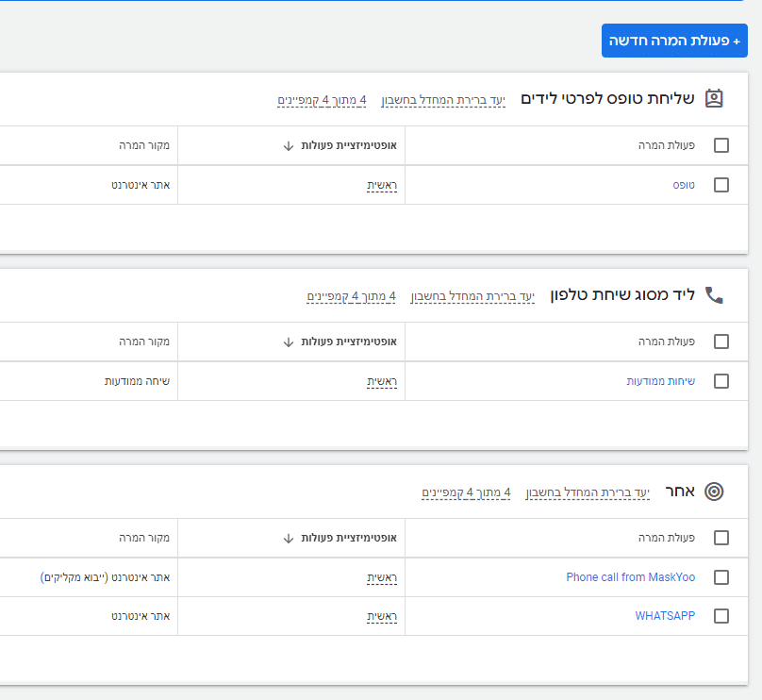
Task: Click the target icon beside אחר
Action: pos(714,492)
